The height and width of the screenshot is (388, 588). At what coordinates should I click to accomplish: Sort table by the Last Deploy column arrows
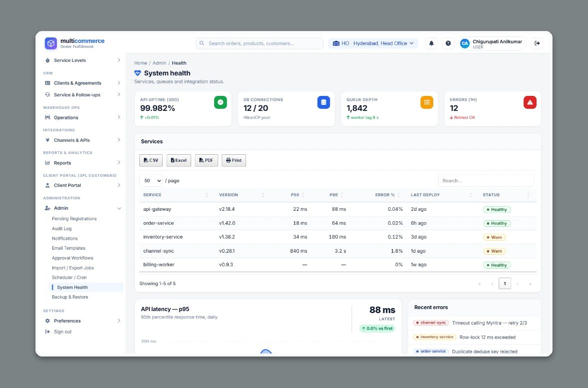(471, 195)
